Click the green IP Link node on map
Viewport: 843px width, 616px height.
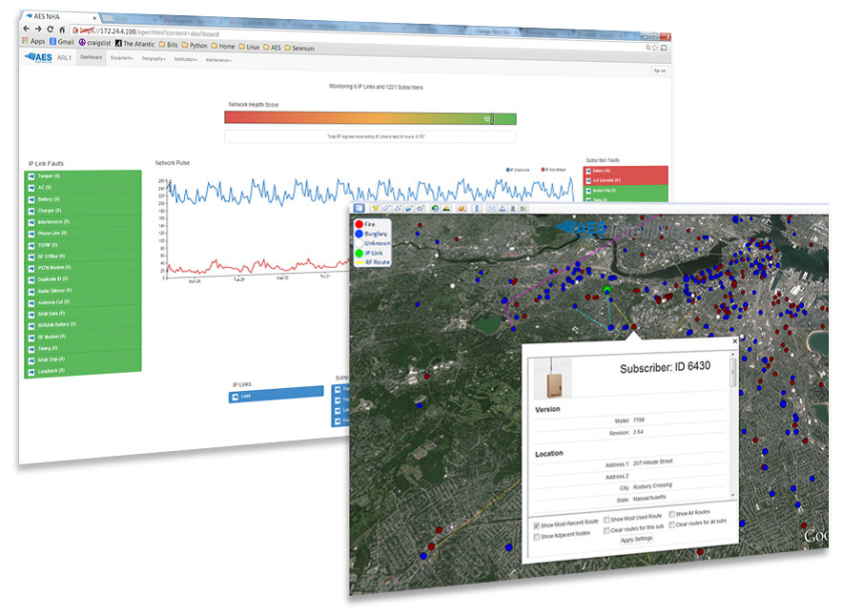pos(606,290)
